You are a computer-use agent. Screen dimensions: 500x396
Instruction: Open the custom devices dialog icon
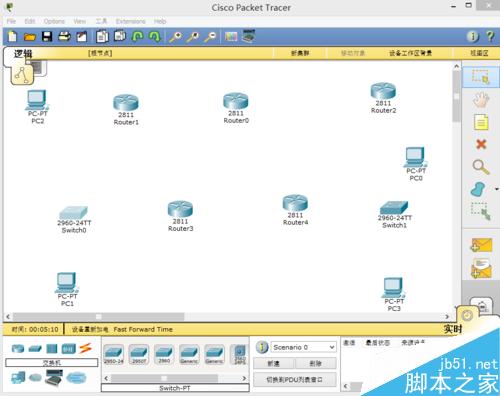249,36
